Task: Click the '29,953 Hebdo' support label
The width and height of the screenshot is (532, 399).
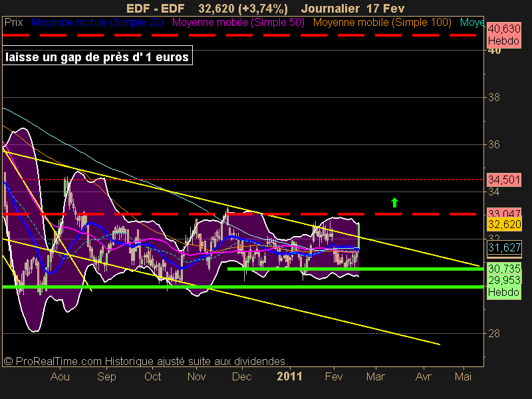Action: click(x=504, y=287)
